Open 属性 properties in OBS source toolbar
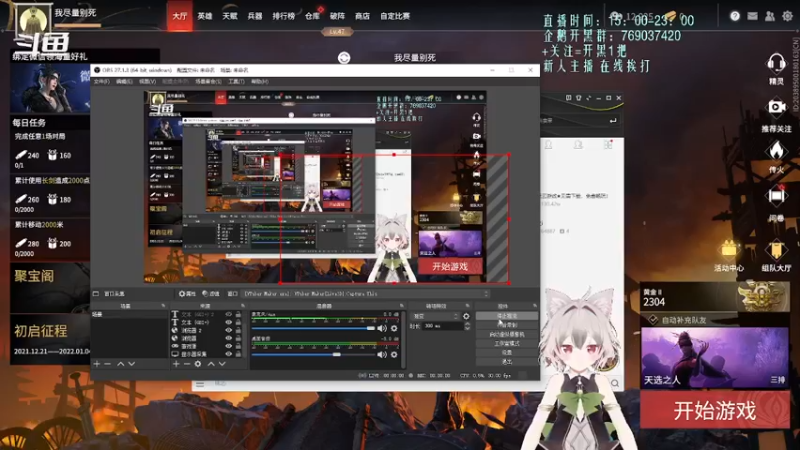 (187, 294)
